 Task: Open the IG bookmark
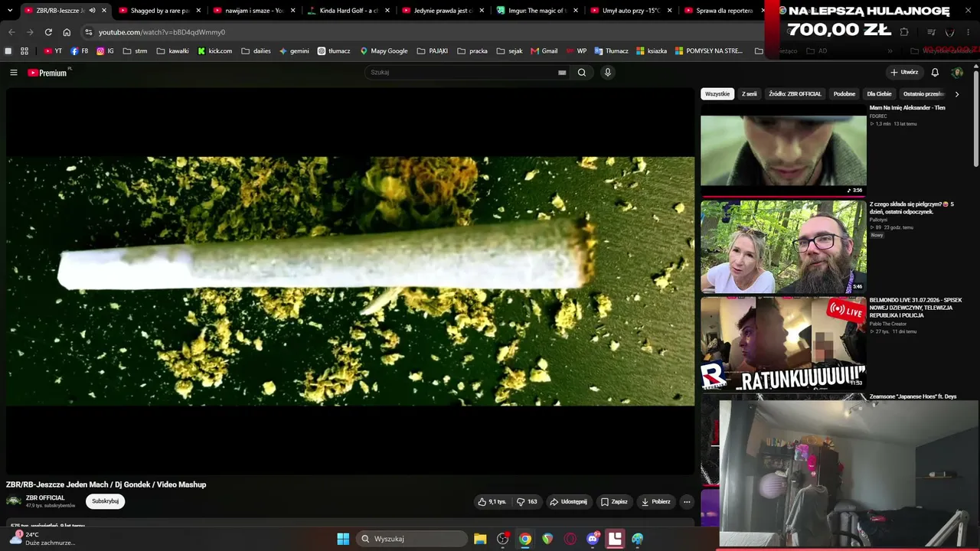(x=105, y=51)
